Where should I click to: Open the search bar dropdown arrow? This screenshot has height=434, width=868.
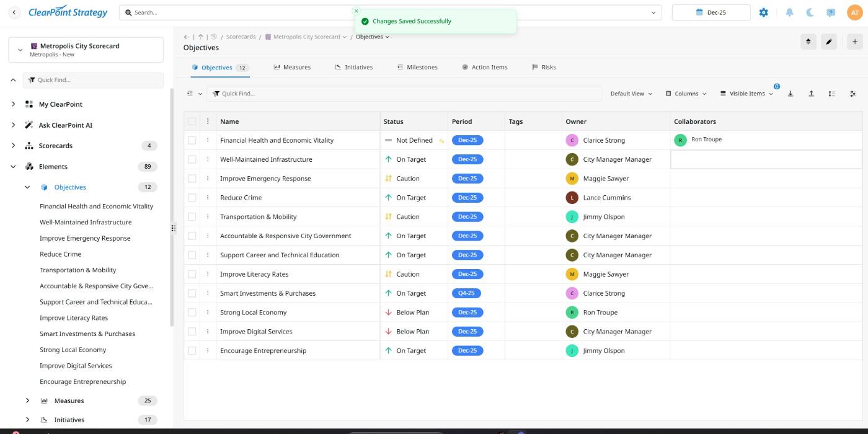(x=653, y=12)
